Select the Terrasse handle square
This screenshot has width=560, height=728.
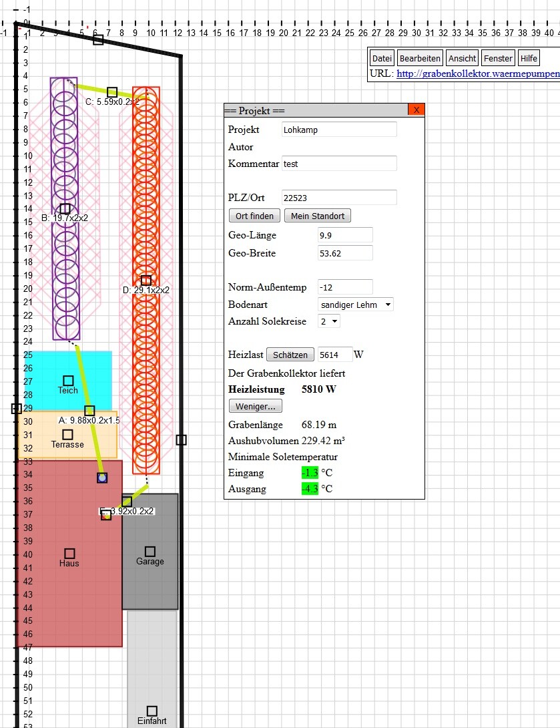point(67,435)
